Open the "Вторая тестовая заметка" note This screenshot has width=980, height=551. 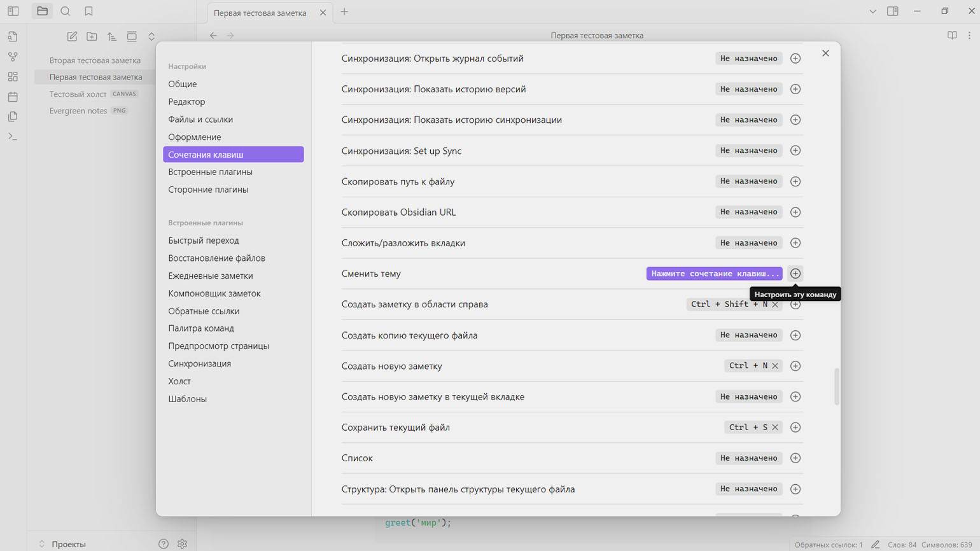click(x=95, y=60)
